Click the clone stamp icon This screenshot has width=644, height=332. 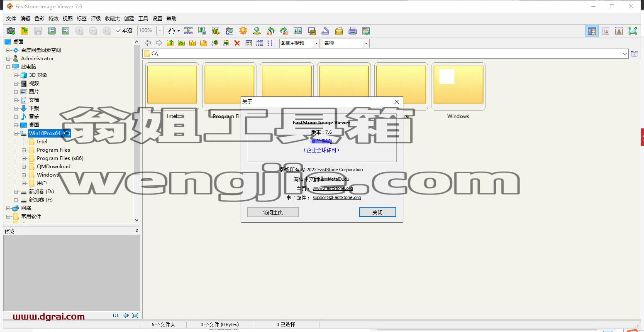tap(257, 31)
